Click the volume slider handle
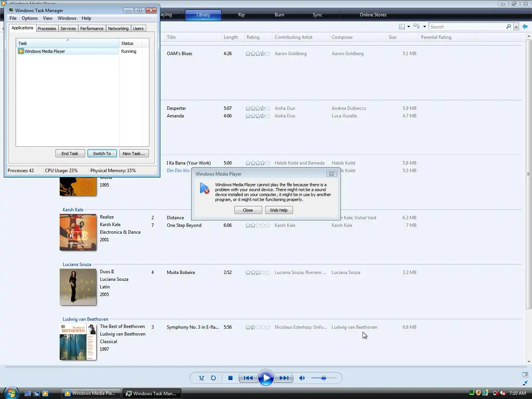 [324, 378]
